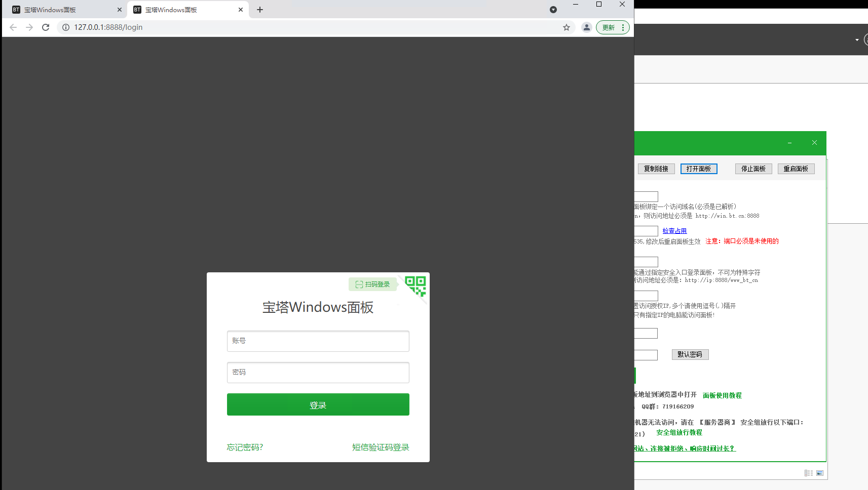Viewport: 868px width, 490px height.
Task: Click the green 登录 login button
Action: [318, 404]
